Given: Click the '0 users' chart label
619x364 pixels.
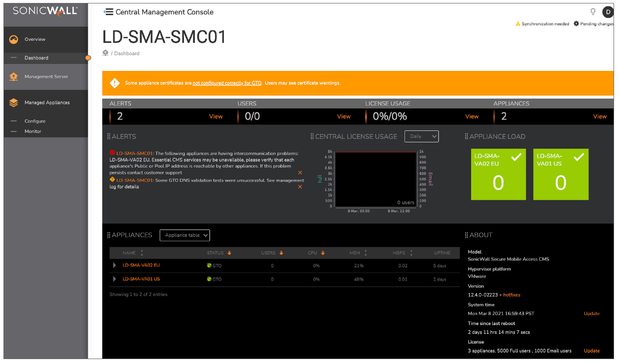Looking at the screenshot, I should pos(406,202).
